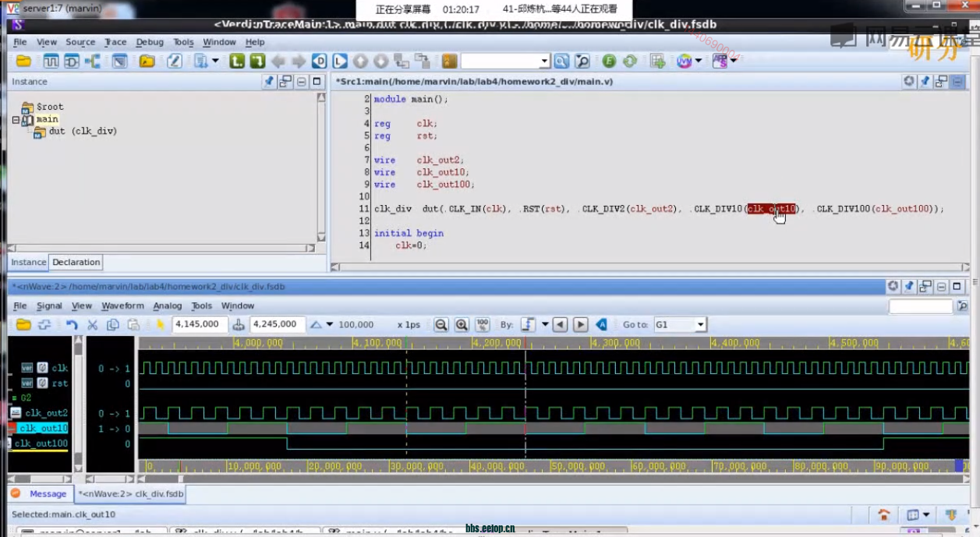Screen dimensions: 980x537
Task: Jump to next edge with right arrow button
Action: pyautogui.click(x=580, y=324)
